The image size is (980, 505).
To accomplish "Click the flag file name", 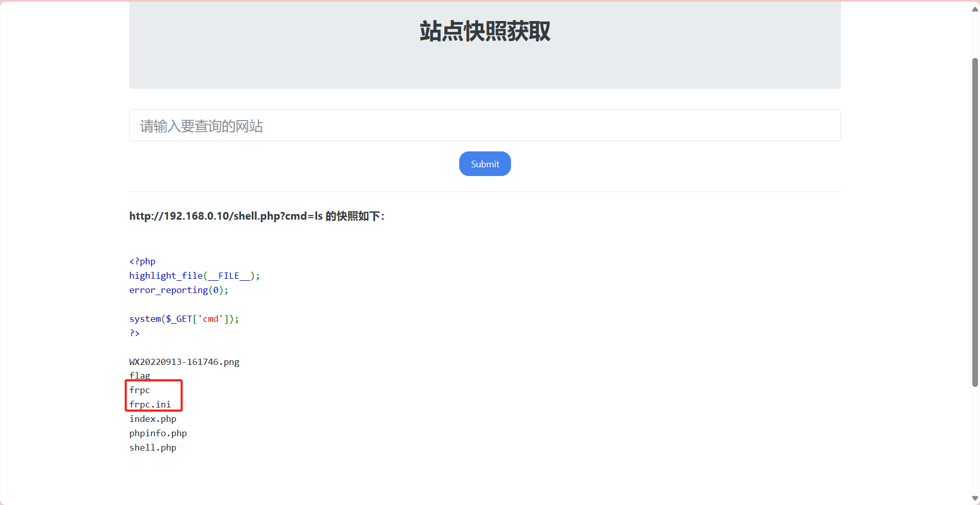I will click(140, 376).
